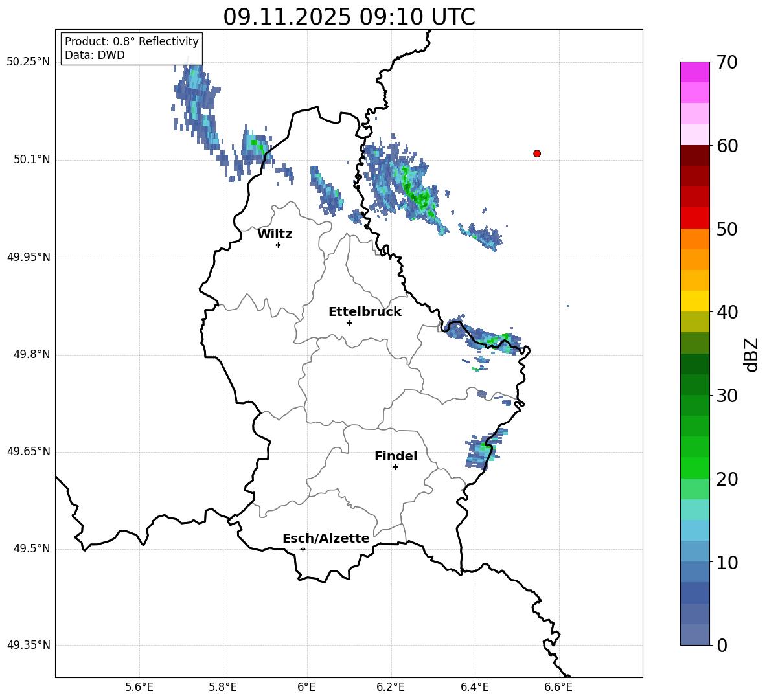The height and width of the screenshot is (700, 767).
Task: Click the 5.8°E longitude label
Action: pos(223,688)
